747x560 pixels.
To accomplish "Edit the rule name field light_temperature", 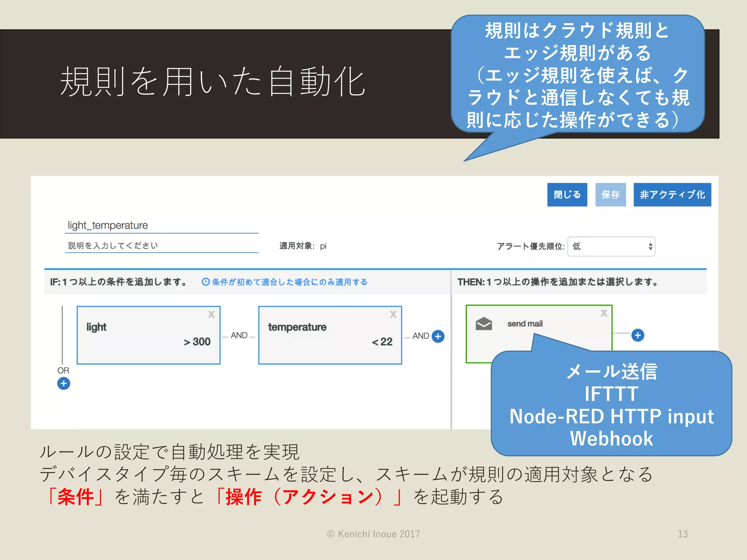I will pyautogui.click(x=162, y=225).
